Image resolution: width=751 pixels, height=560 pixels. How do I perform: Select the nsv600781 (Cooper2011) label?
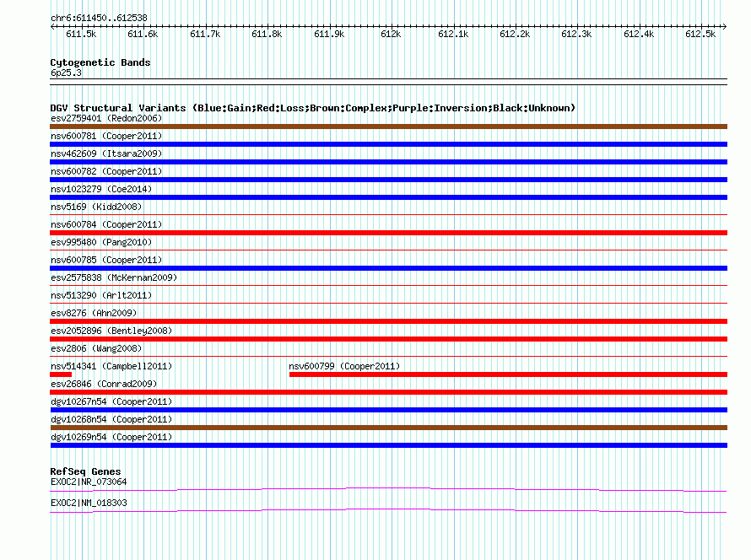point(106,136)
